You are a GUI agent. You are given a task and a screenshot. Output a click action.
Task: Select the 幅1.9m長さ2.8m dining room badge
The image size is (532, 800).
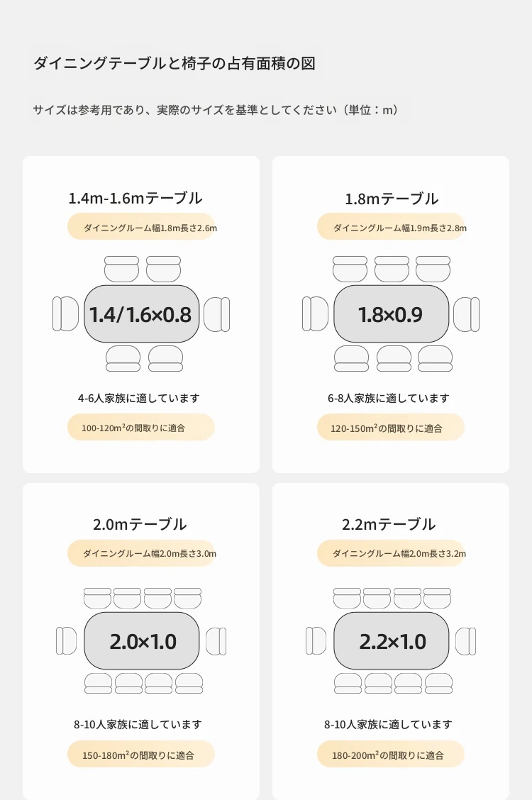[392, 226]
